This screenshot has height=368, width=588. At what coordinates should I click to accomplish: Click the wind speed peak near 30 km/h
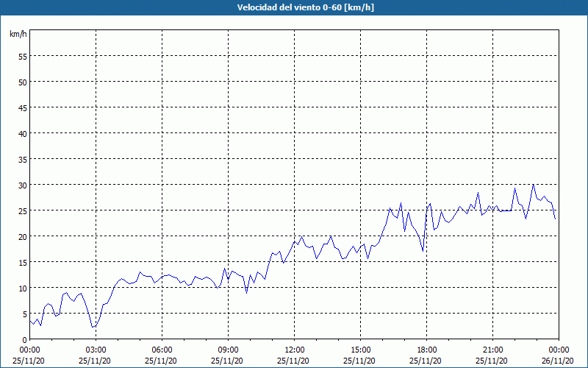[x=534, y=185]
